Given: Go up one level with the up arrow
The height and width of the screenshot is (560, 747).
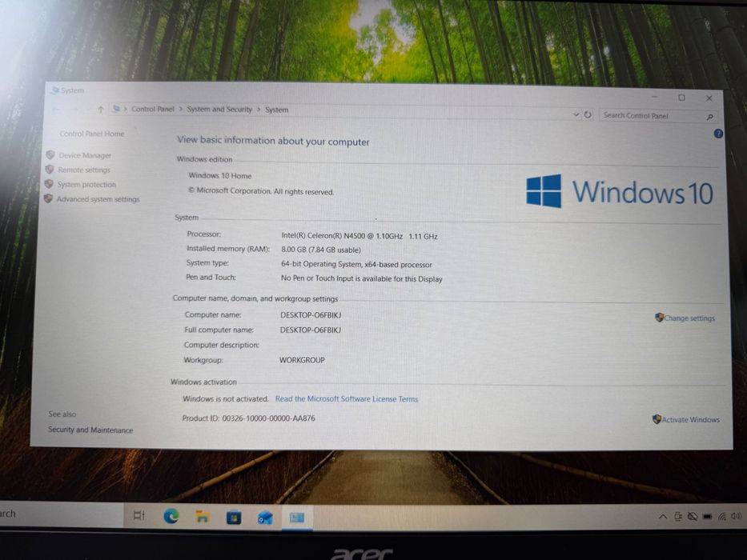Looking at the screenshot, I should 101,110.
